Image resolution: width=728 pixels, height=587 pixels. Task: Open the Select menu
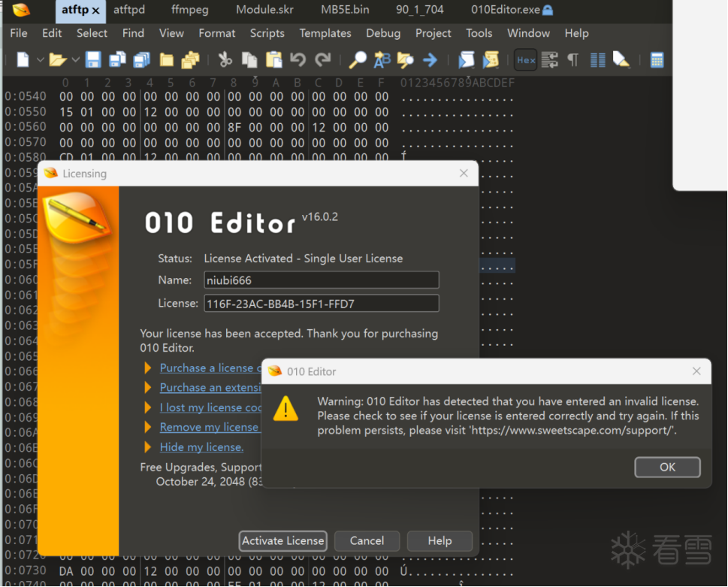click(x=92, y=33)
